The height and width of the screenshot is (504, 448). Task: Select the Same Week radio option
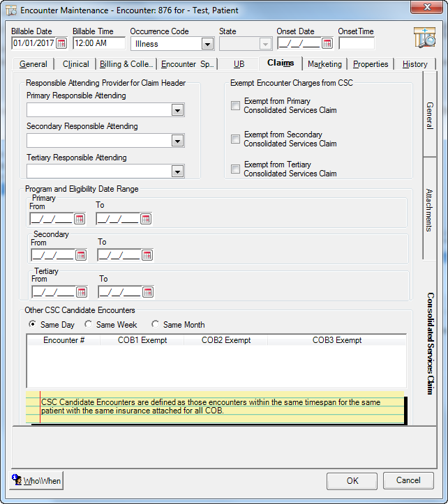coord(89,325)
